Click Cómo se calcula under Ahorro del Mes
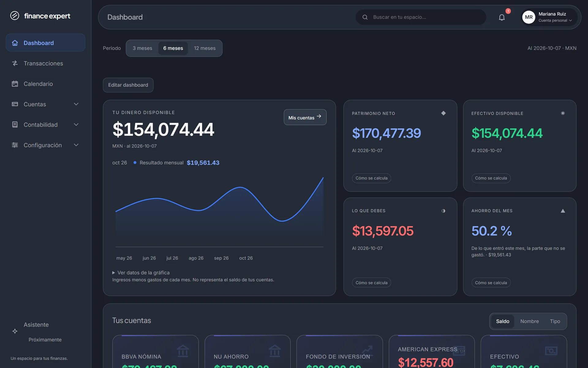Image resolution: width=588 pixels, height=368 pixels. (x=491, y=283)
